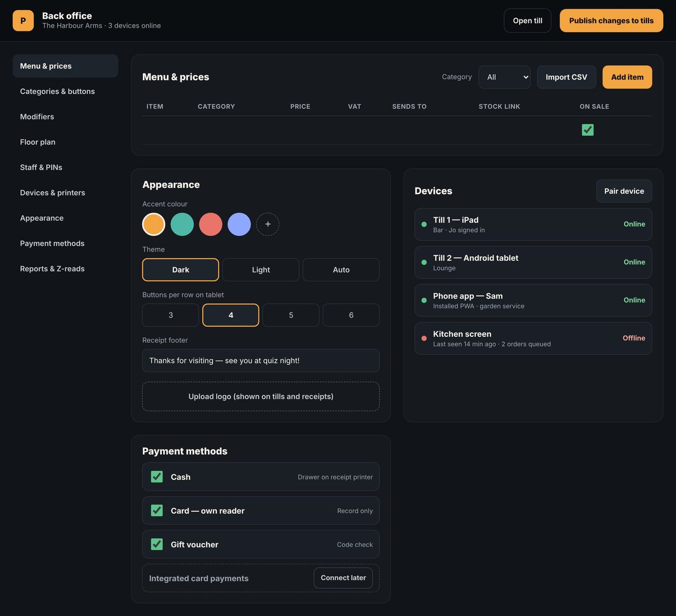This screenshot has width=676, height=616.
Task: Uncheck the Cash payment method
Action: coord(157,477)
